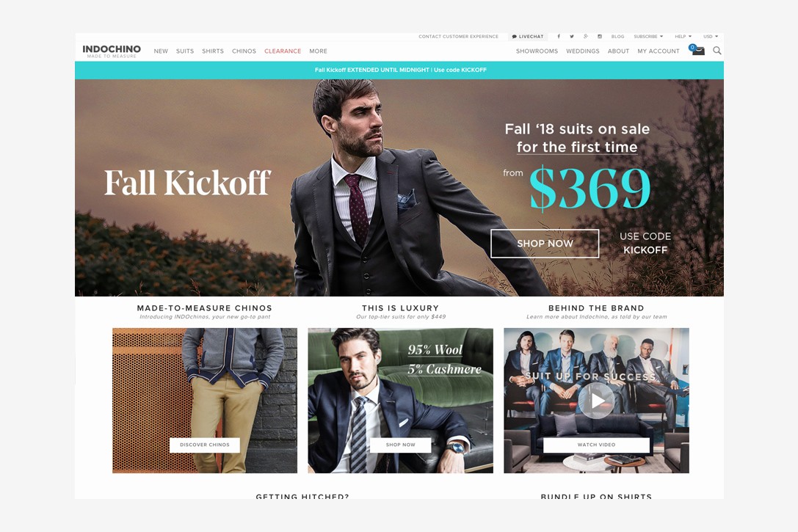
Task: Play the Suit Up For Success video
Action: pos(596,400)
